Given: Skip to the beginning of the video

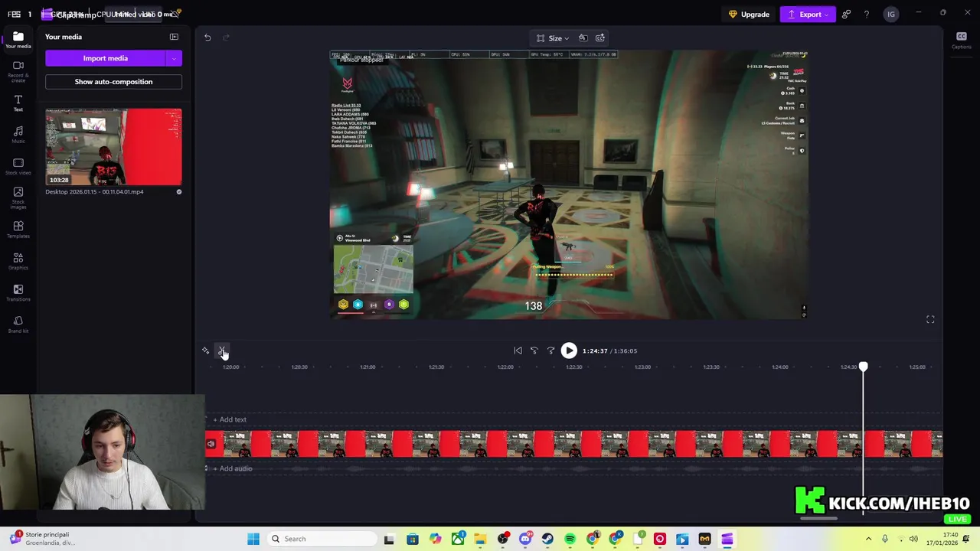Looking at the screenshot, I should point(518,351).
